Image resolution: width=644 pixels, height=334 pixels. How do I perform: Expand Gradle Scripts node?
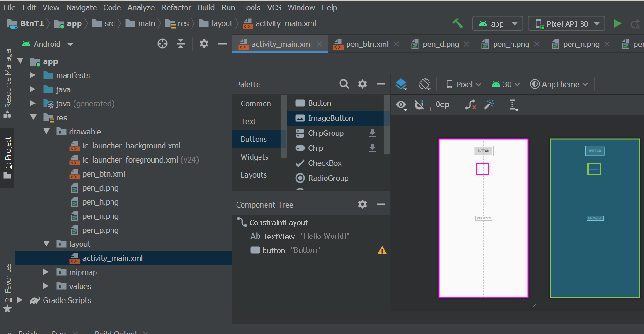pyautogui.click(x=19, y=300)
